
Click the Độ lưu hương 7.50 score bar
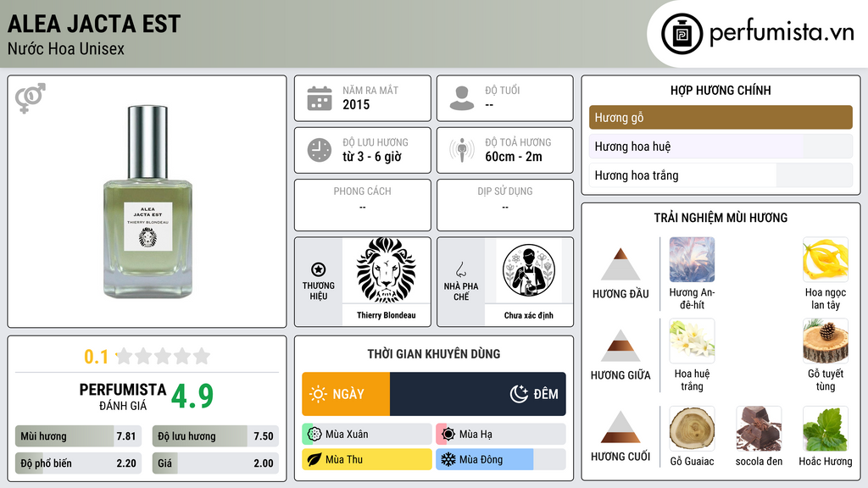tap(215, 436)
